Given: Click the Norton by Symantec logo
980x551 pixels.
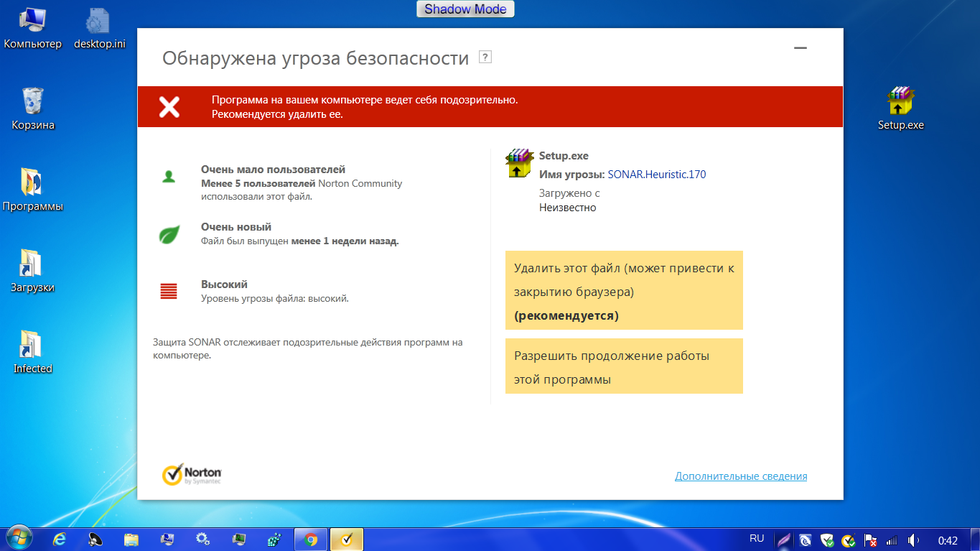Looking at the screenshot, I should pos(192,474).
